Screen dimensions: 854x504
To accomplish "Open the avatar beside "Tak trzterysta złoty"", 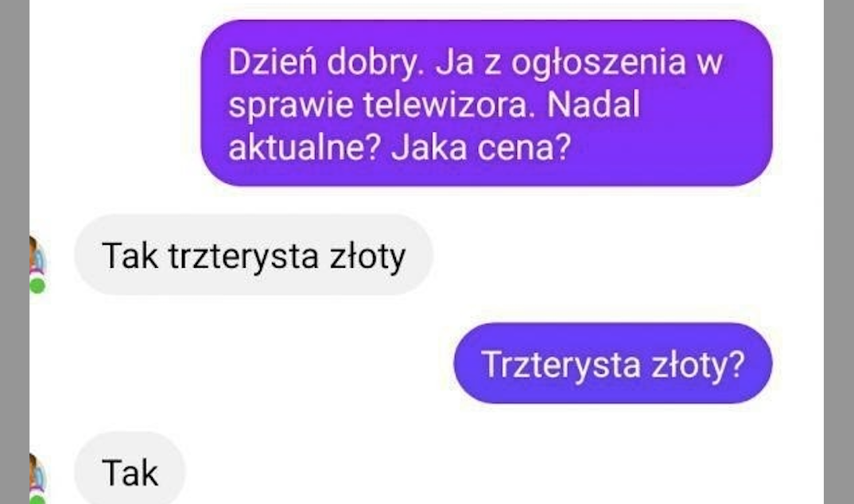I will (37, 258).
